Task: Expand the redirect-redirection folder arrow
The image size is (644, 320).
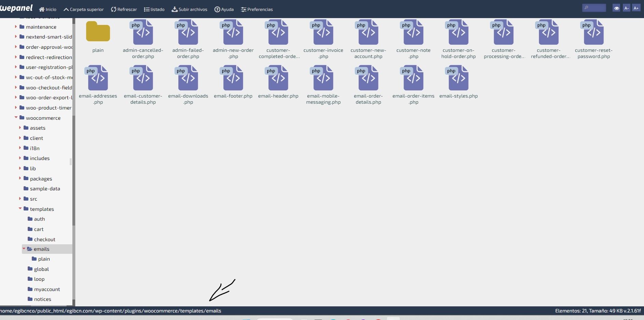Action: [16, 57]
